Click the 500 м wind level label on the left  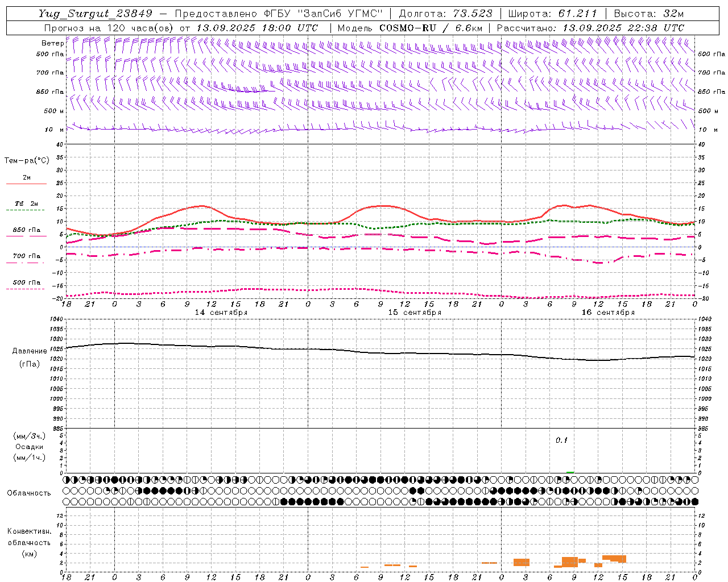pyautogui.click(x=54, y=111)
